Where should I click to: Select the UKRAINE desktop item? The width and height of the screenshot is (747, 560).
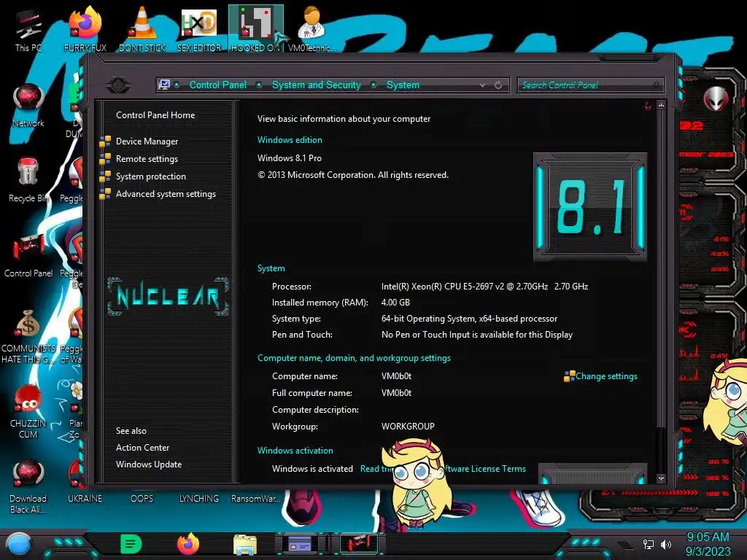coord(85,499)
